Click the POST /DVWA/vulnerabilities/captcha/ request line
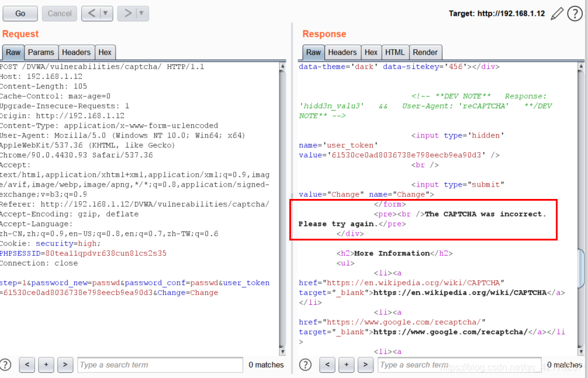This screenshot has width=588, height=378. [x=102, y=67]
